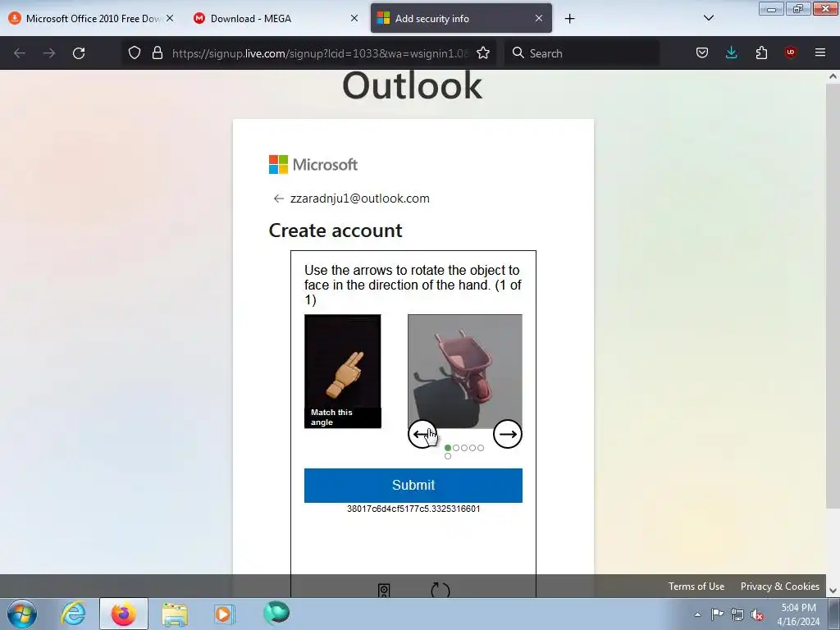Open Windows Explorer folder from taskbar
This screenshot has height=630, width=840.
pyautogui.click(x=175, y=614)
